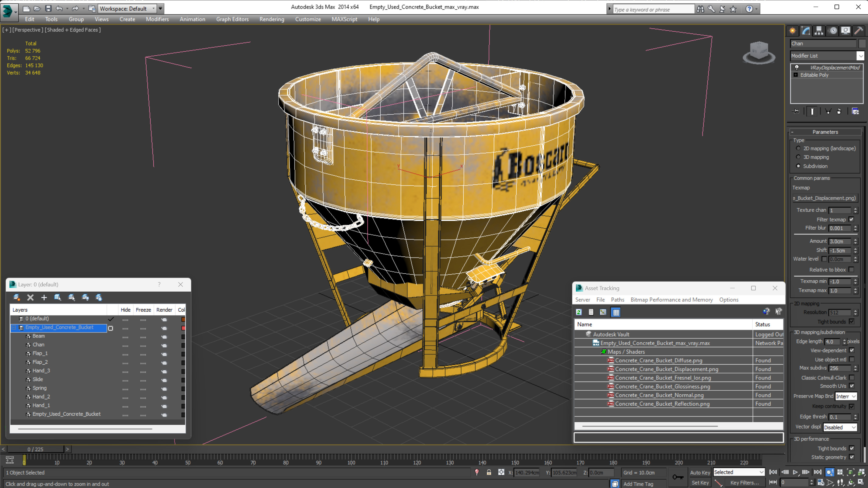The width and height of the screenshot is (868, 488).
Task: Toggle Use object mtl checkbox
Action: (852, 359)
